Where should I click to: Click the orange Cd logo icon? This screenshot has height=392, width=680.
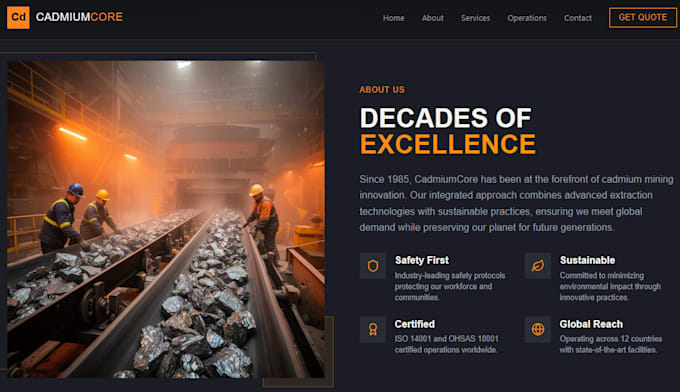point(18,17)
